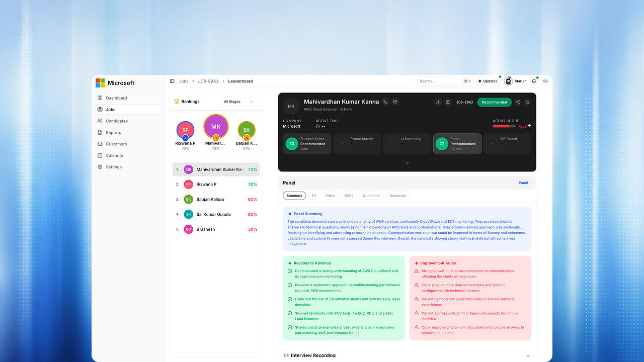Viewport: 644px width, 362px height.
Task: Select the large MK podium avatar
Action: click(x=216, y=127)
